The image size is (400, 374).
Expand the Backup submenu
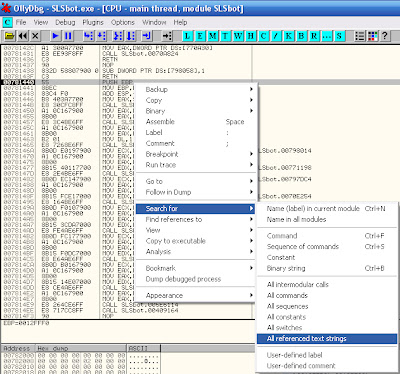(x=195, y=89)
